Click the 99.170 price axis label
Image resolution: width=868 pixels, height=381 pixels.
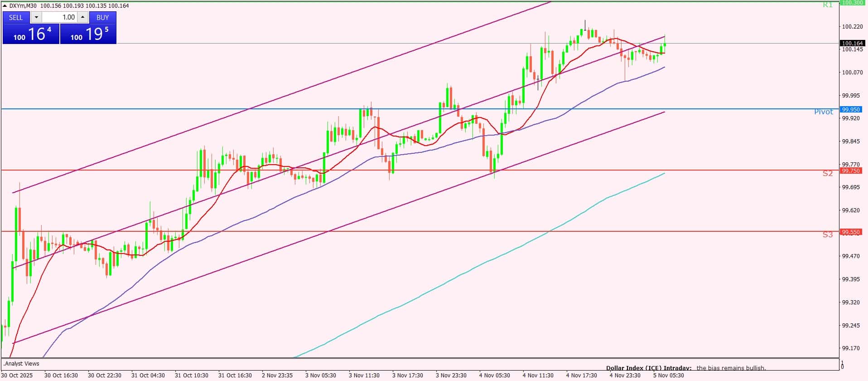851,348
